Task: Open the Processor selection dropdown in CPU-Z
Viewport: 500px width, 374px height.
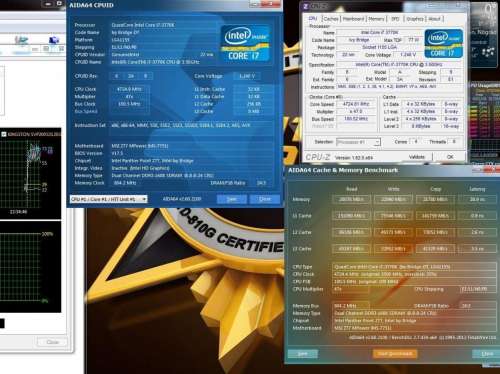Action: (x=358, y=142)
